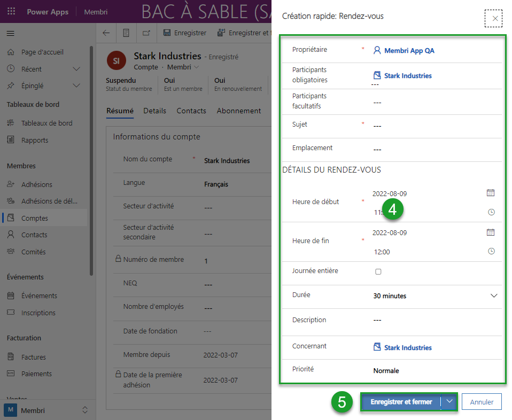Expand the Durée dropdown

[493, 295]
